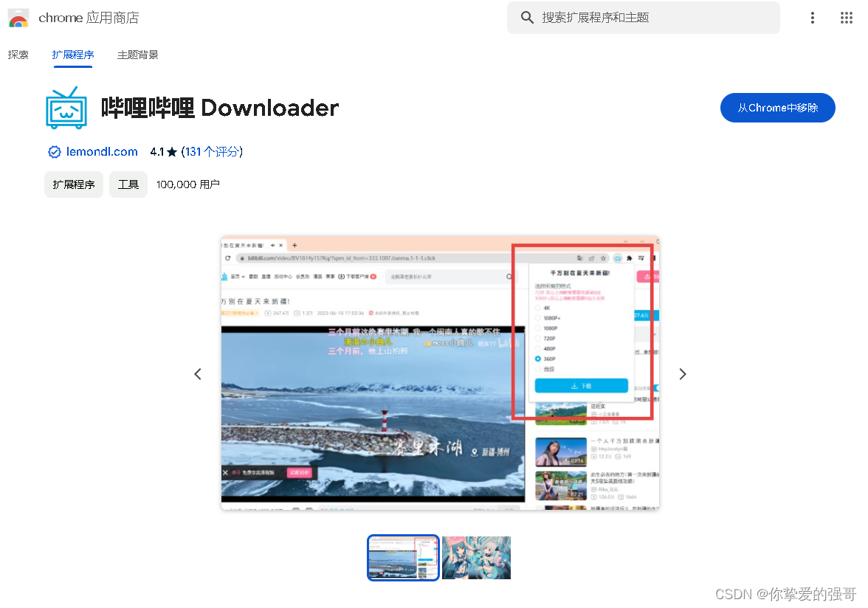Remove extension with 从Chrome中移除 button

[777, 108]
